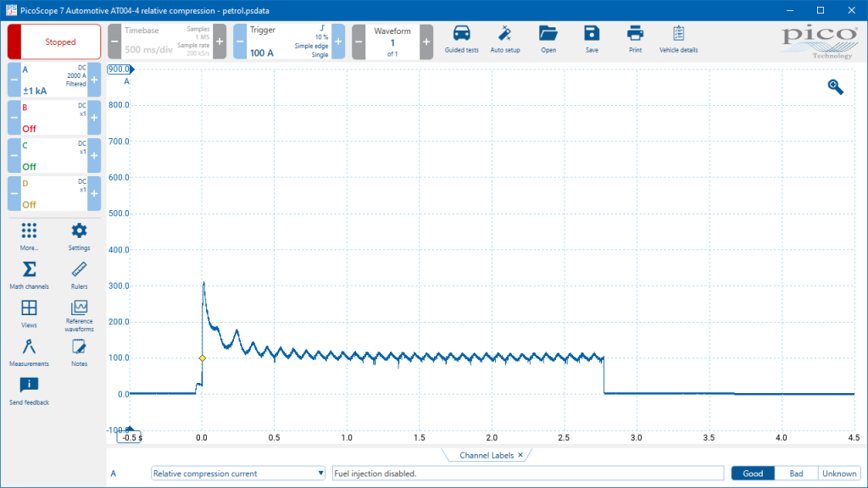Click the Fuel injection disabled text field

pyautogui.click(x=526, y=474)
